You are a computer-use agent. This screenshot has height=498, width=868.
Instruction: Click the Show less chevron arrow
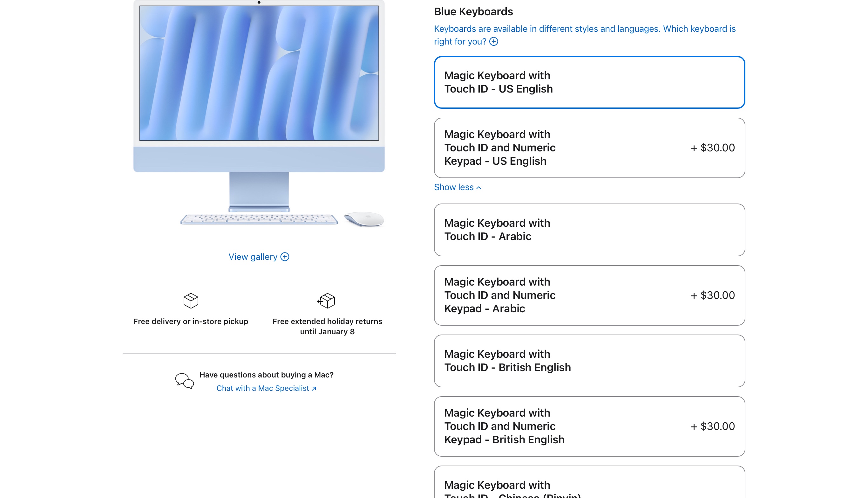(x=479, y=188)
